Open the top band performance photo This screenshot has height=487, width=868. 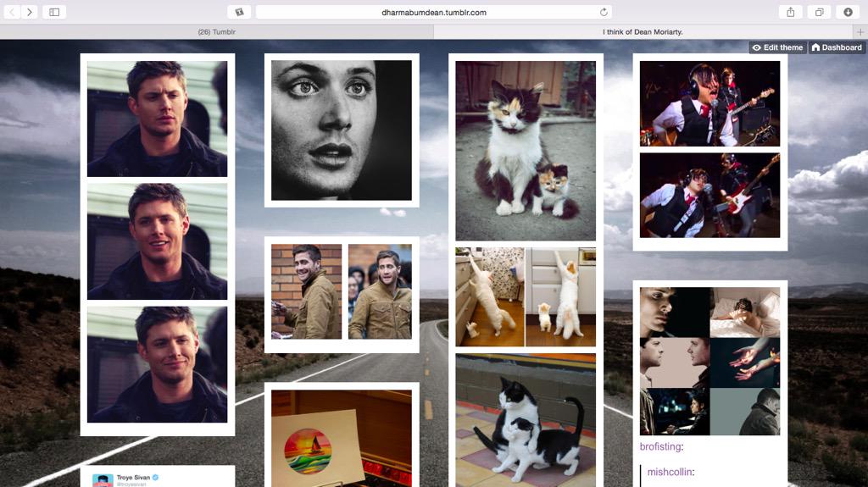(x=709, y=103)
